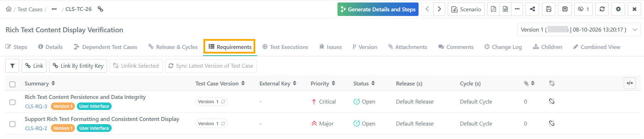The image size is (644, 139).
Task: Click Sync Latest Version of Test Case
Action: (x=211, y=66)
